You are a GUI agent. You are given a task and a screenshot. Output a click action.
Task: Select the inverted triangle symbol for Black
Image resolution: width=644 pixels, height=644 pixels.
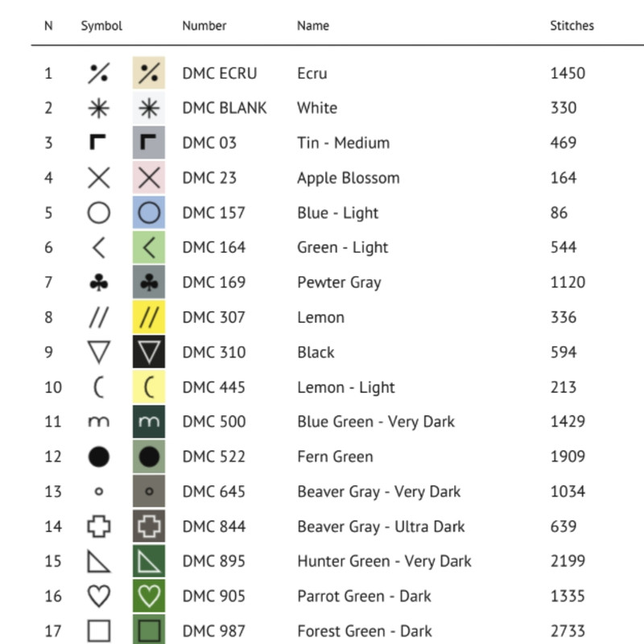click(x=98, y=353)
